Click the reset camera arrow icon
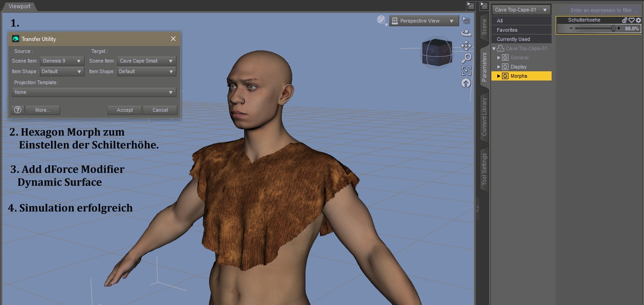 tap(466, 83)
